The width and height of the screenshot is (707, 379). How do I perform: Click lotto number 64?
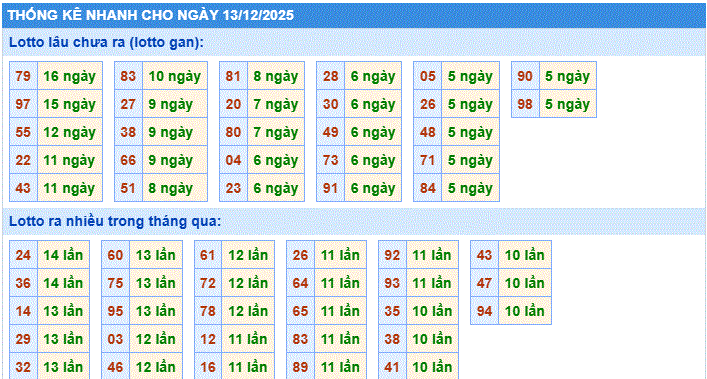point(300,283)
